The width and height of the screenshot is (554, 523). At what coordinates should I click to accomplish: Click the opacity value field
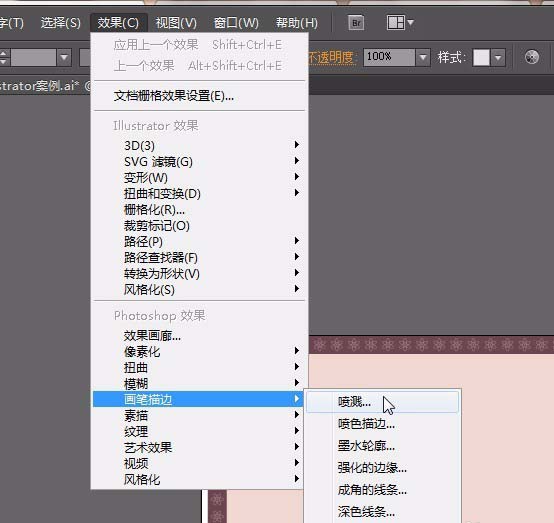click(x=389, y=57)
